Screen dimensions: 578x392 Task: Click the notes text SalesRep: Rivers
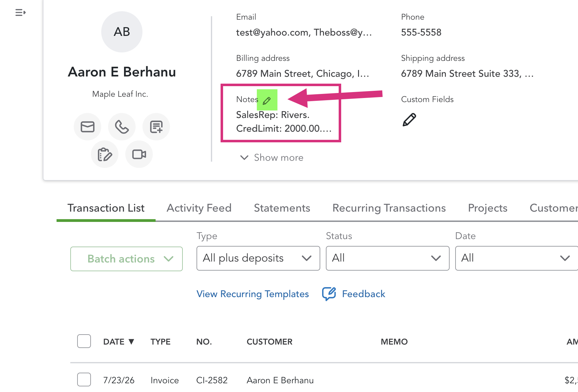pos(273,115)
